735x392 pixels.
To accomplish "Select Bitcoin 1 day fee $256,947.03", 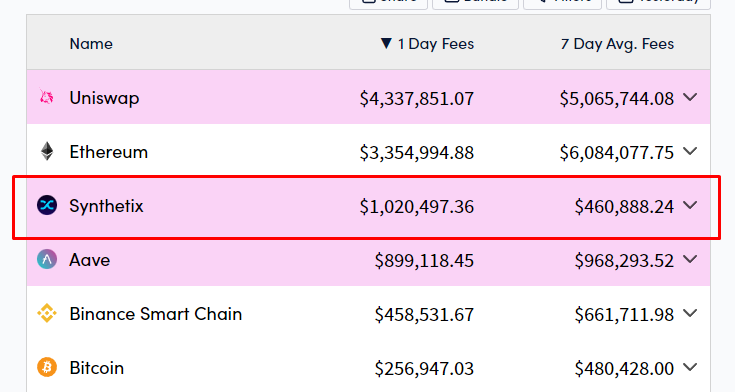I will coord(424,368).
